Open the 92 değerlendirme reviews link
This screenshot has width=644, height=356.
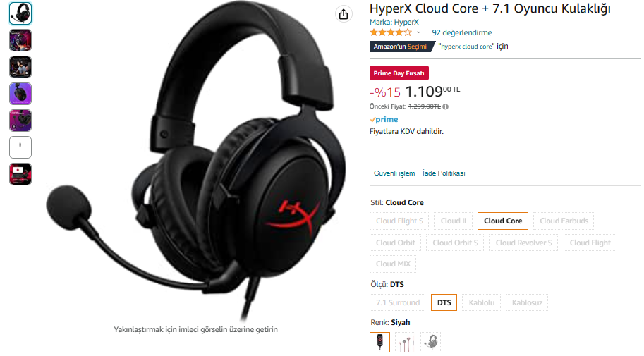tap(461, 32)
